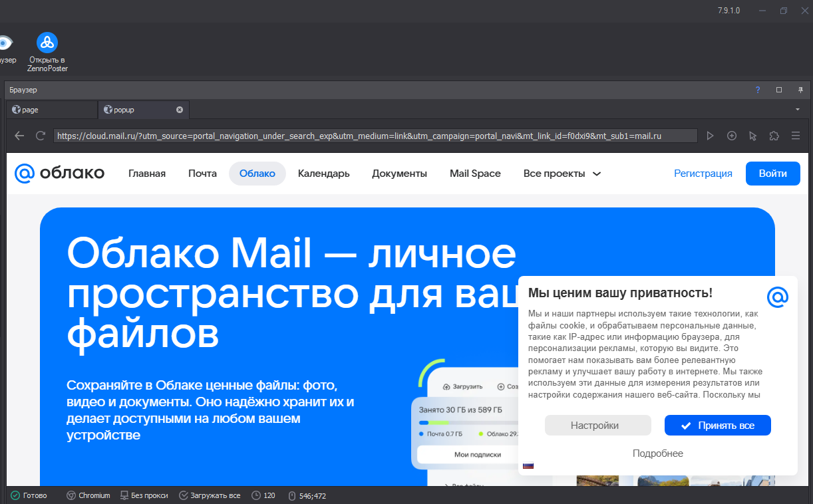
Task: Open Главная in site navigation
Action: (x=147, y=174)
